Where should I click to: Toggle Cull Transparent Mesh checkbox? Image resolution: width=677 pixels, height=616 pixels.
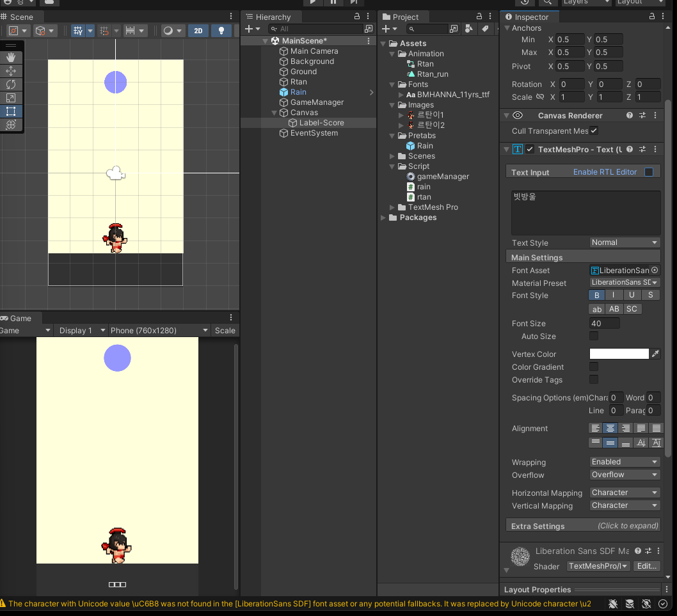coord(594,130)
